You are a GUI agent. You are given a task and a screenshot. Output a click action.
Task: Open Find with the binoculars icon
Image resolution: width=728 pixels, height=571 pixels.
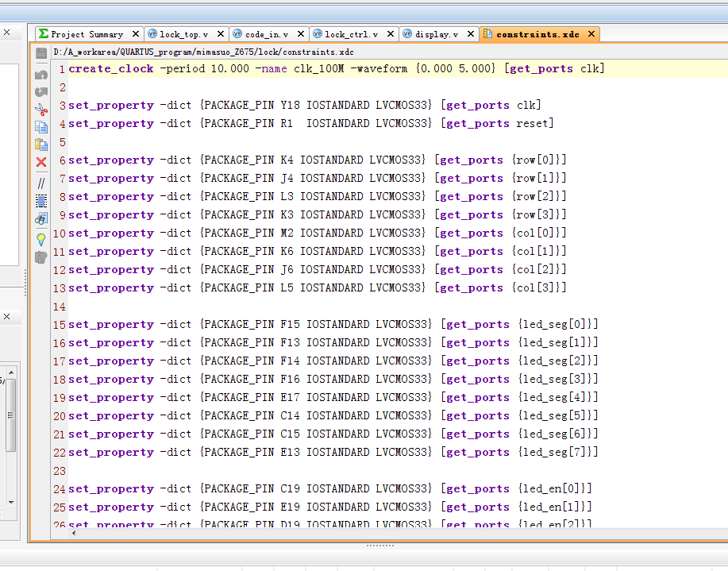41,218
